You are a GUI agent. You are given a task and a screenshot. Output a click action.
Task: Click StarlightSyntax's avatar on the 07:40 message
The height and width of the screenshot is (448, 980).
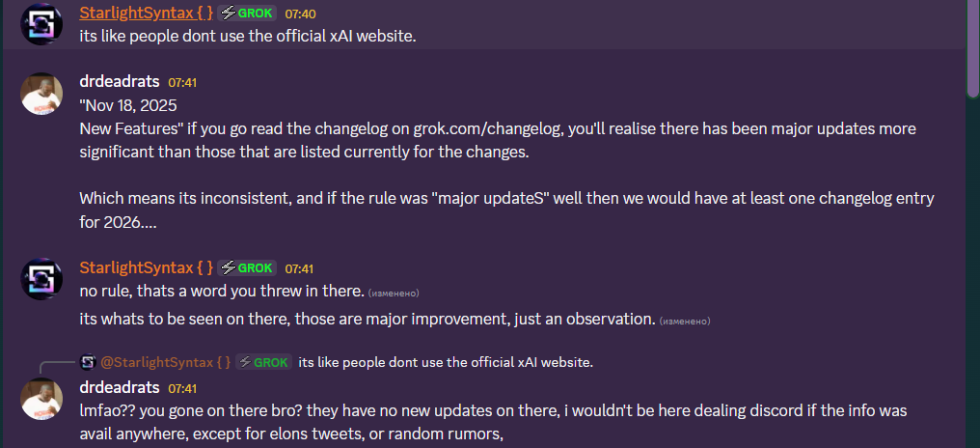41,24
